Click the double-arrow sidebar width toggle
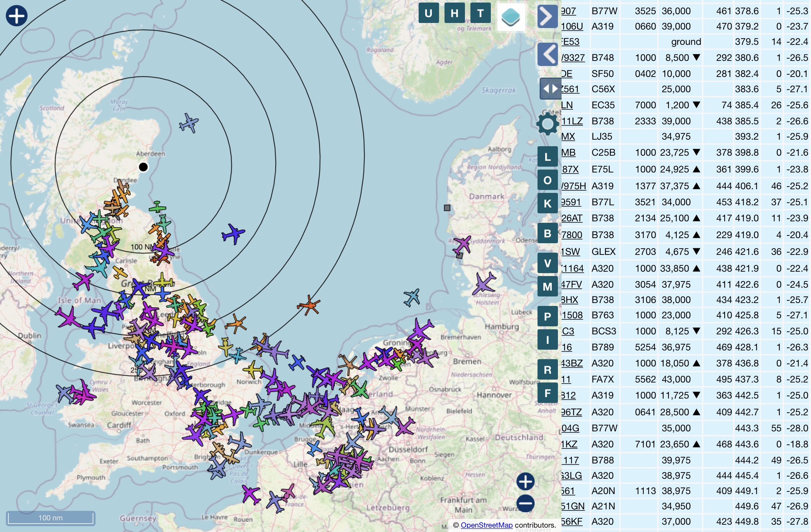Screen dimensions: 811x532 coord(550,89)
